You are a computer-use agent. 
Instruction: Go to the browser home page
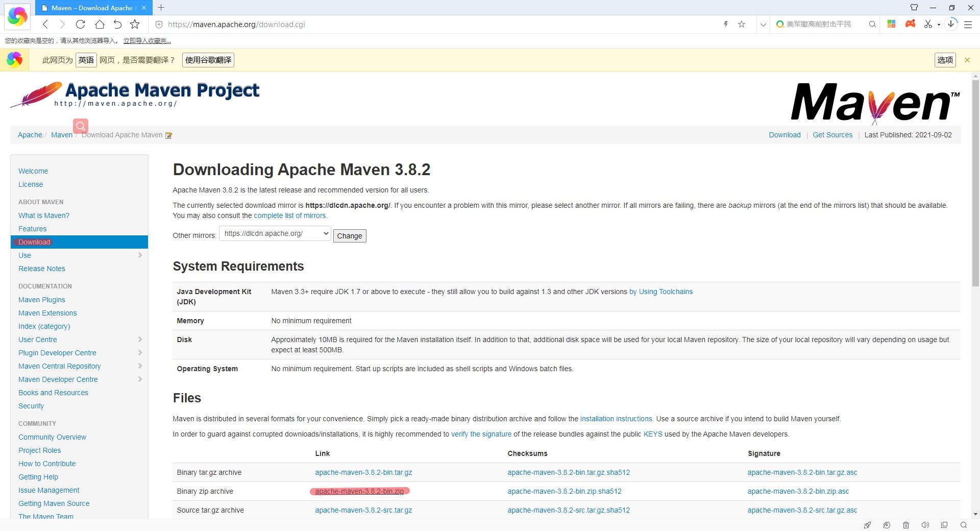(x=100, y=24)
